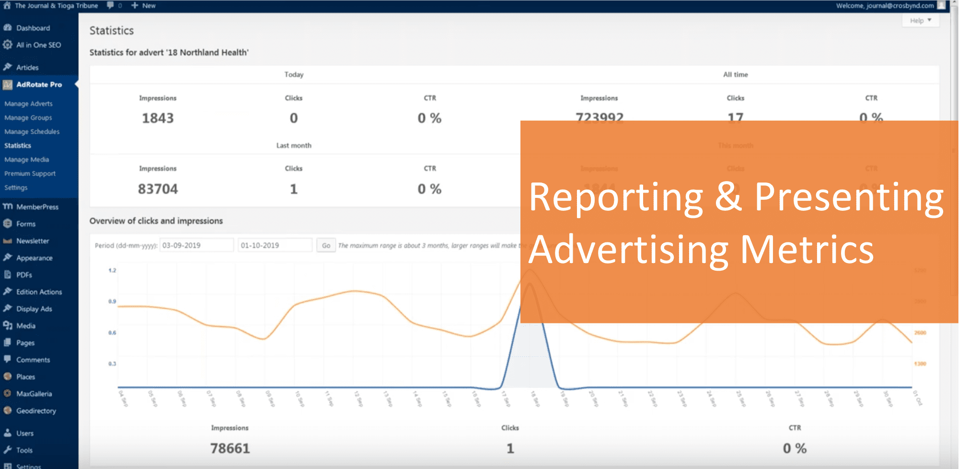
Task: Click the PDFs document icon
Action: click(x=8, y=275)
